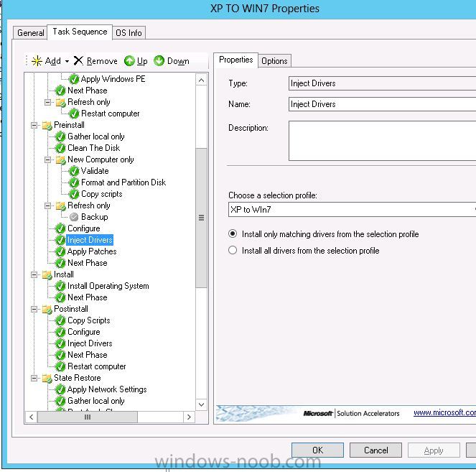Collapse the first Refresh only group above Preinstall

(x=47, y=102)
